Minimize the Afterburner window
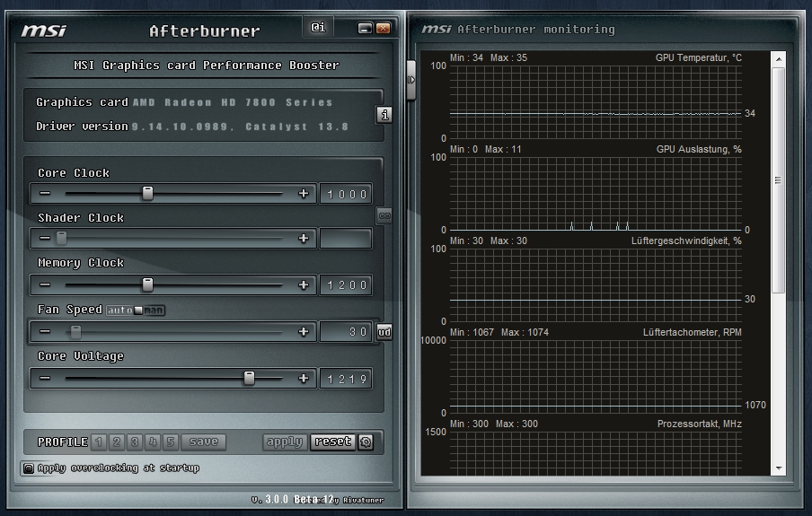The width and height of the screenshot is (812, 516). (x=365, y=28)
